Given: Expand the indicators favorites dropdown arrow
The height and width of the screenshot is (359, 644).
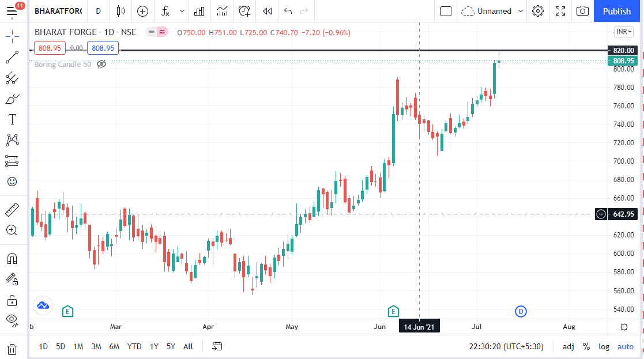Looking at the screenshot, I should click(182, 11).
